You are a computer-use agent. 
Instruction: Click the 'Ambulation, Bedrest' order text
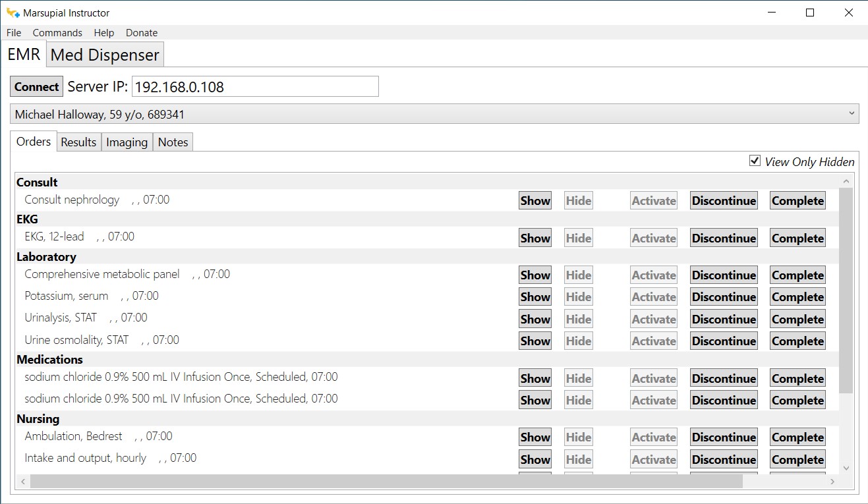pyautogui.click(x=73, y=435)
